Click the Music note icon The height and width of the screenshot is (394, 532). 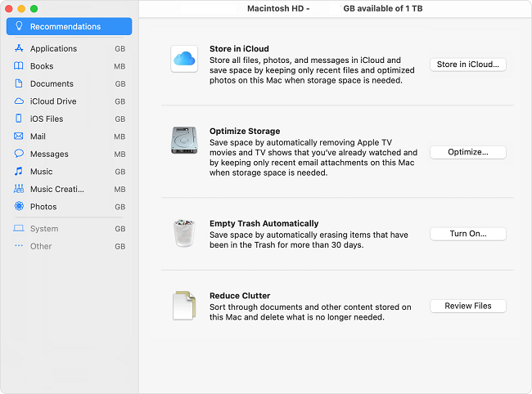[19, 171]
